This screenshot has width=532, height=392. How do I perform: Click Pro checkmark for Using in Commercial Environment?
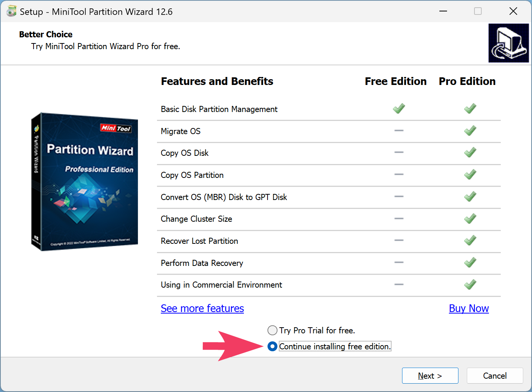[470, 285]
